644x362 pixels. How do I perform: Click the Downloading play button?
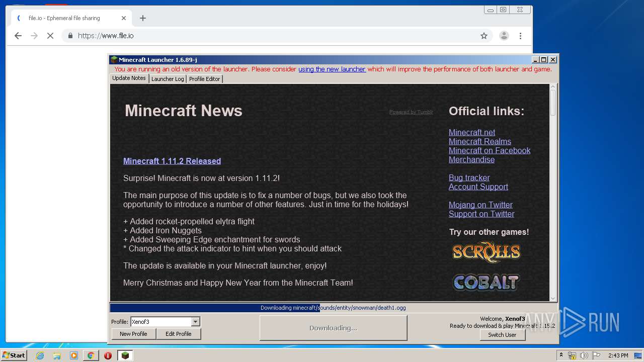(333, 328)
